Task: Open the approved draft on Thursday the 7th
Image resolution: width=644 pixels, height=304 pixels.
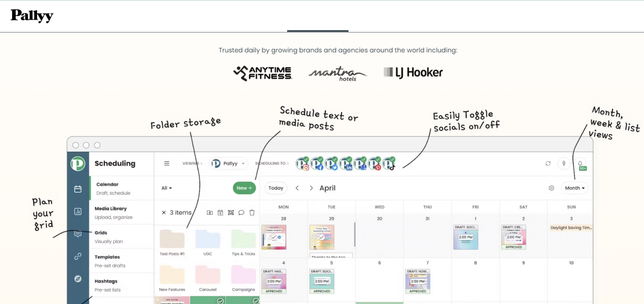Action: (418, 281)
